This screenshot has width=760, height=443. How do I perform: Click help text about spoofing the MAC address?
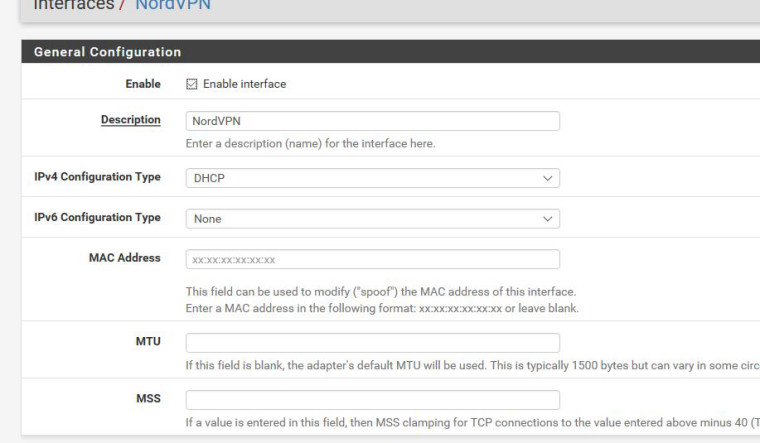pyautogui.click(x=381, y=292)
